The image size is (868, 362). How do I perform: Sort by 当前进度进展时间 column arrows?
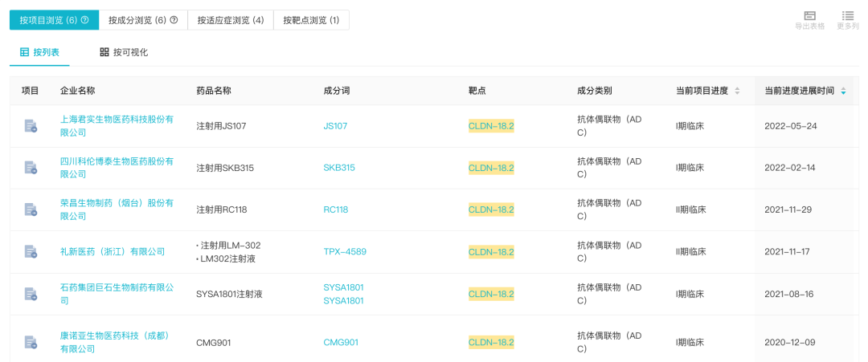click(x=843, y=92)
